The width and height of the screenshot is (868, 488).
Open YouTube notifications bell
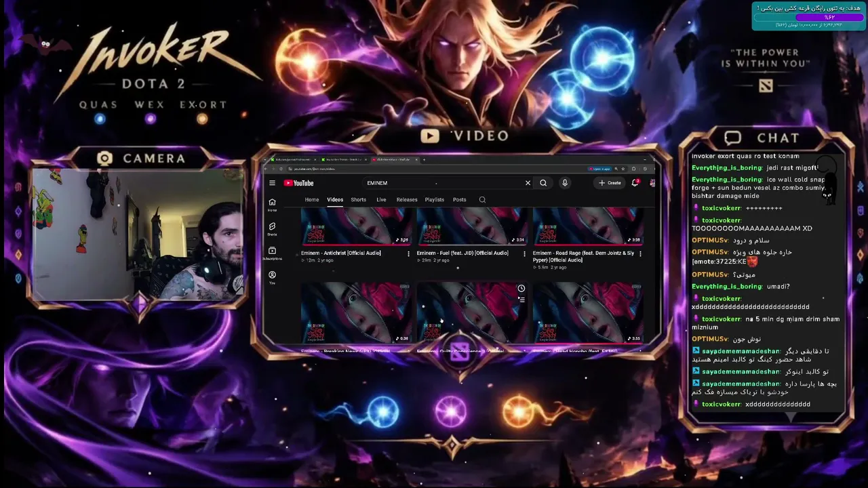pos(635,183)
